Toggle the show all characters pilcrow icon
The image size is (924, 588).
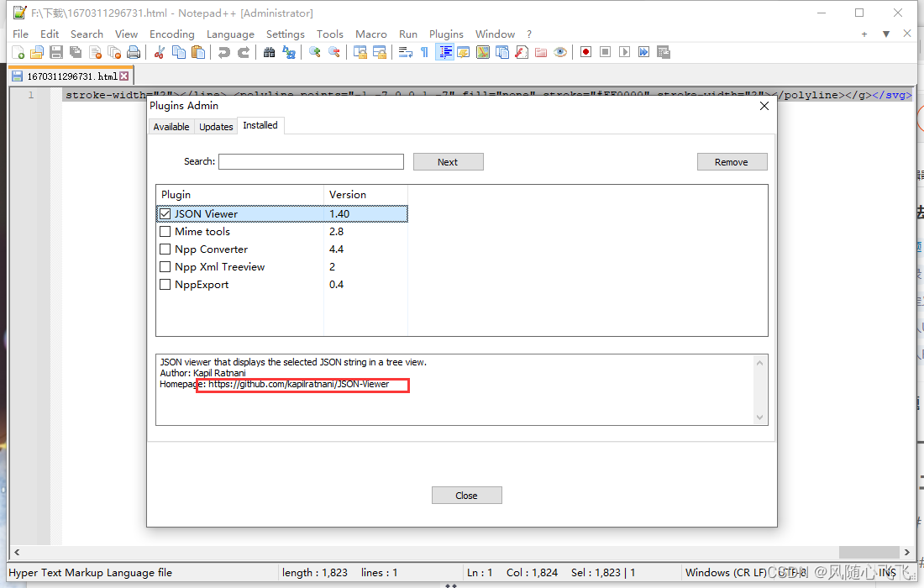tap(424, 52)
